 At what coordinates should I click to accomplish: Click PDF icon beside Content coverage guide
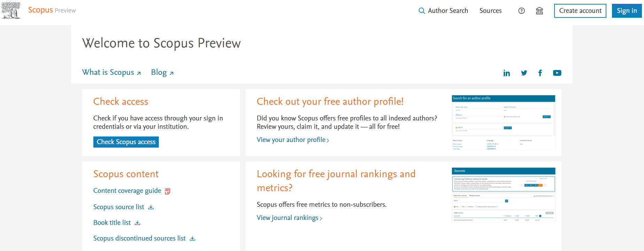point(168,191)
